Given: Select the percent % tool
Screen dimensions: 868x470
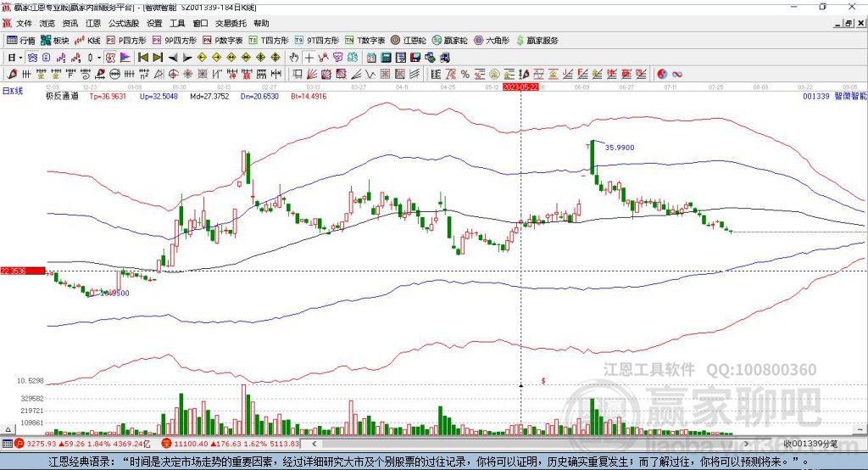Looking at the screenshot, I should coord(465,74).
